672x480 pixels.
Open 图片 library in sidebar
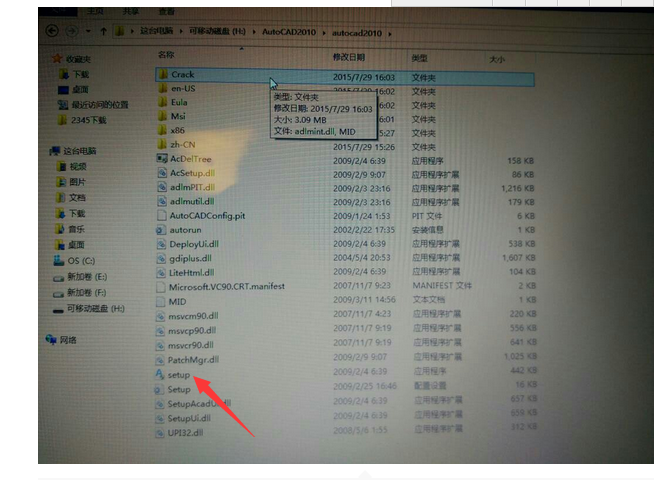(77, 182)
